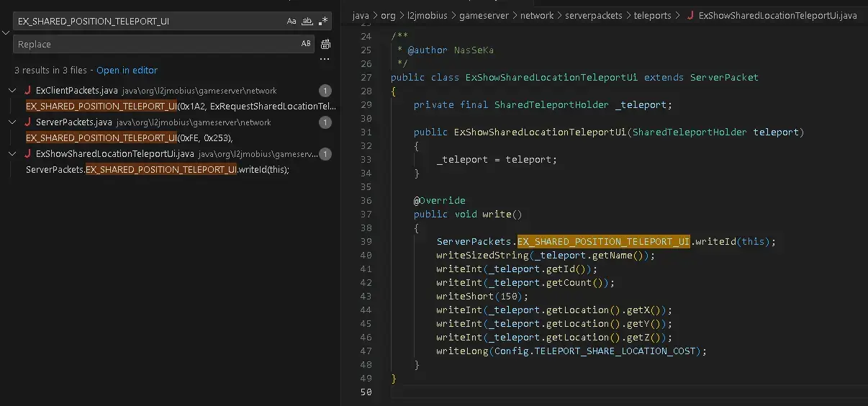The image size is (868, 406).
Task: Select ExClientPackets.java file result
Action: (x=76, y=91)
